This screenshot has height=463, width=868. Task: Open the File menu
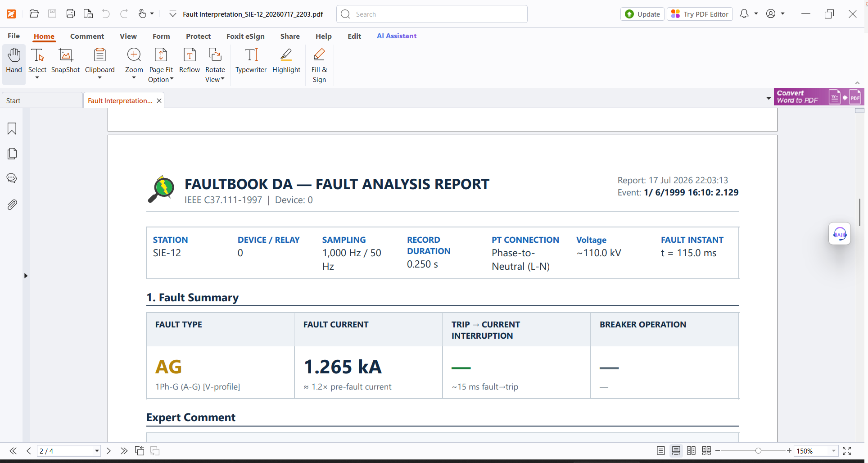pyautogui.click(x=14, y=36)
